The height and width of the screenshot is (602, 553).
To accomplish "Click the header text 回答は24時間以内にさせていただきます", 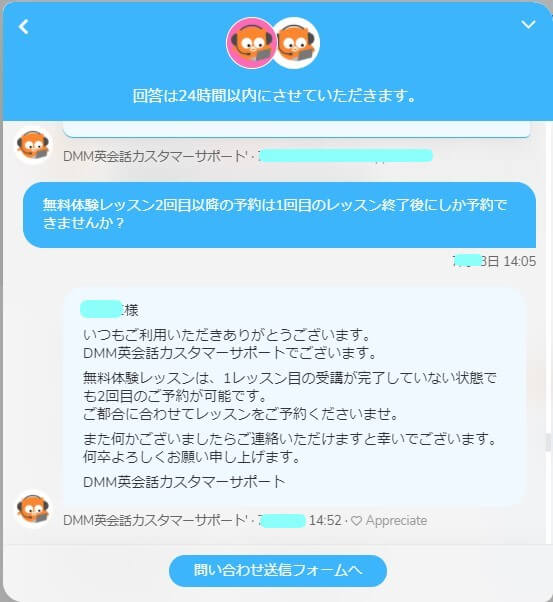I will pos(274,96).
